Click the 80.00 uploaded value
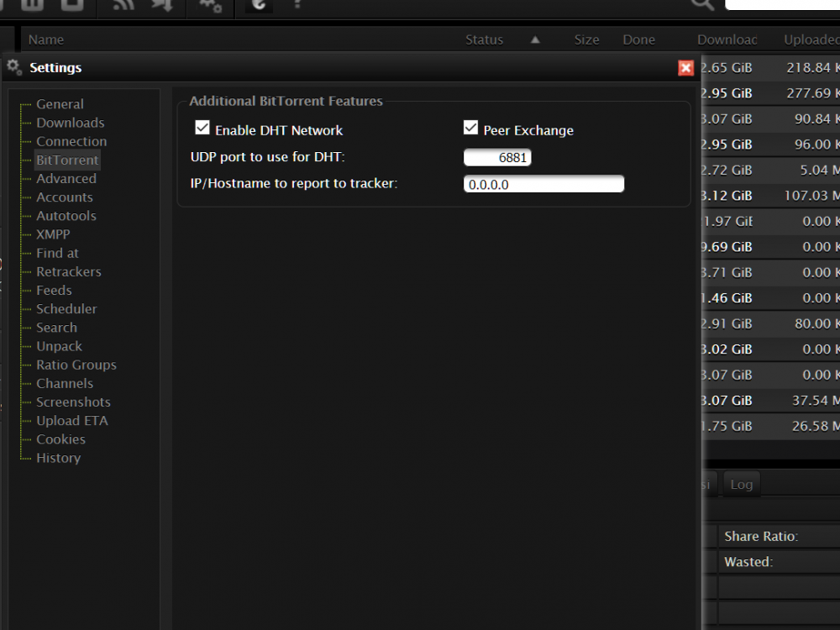The width and height of the screenshot is (840, 630). [x=817, y=323]
